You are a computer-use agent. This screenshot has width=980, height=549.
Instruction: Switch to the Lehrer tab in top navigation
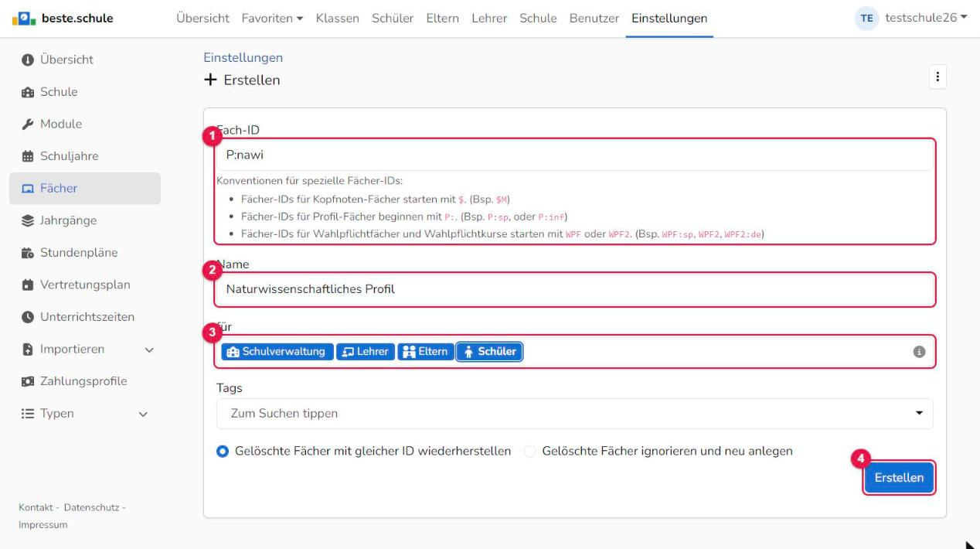pyautogui.click(x=489, y=19)
